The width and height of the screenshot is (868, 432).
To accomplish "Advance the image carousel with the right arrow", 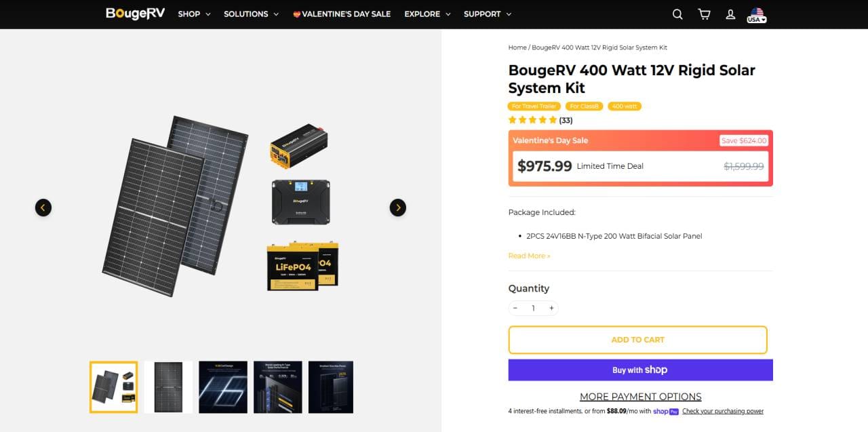I will pyautogui.click(x=397, y=208).
